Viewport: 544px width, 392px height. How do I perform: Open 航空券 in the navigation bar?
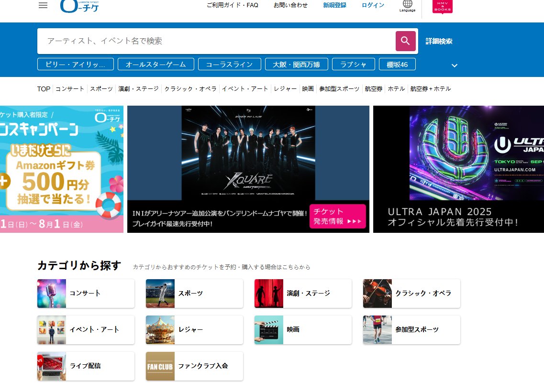point(374,89)
